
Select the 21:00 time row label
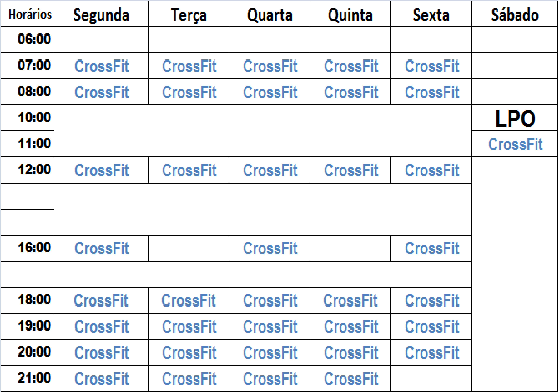(x=34, y=378)
